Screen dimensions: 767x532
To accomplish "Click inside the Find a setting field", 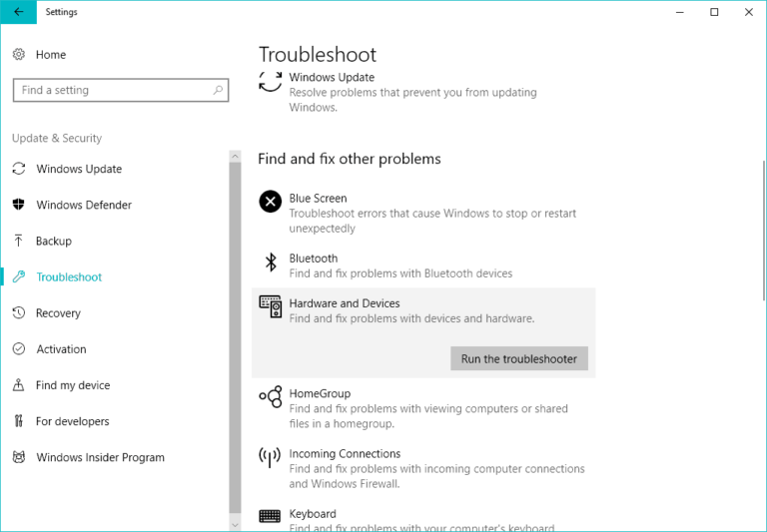I will (110, 90).
